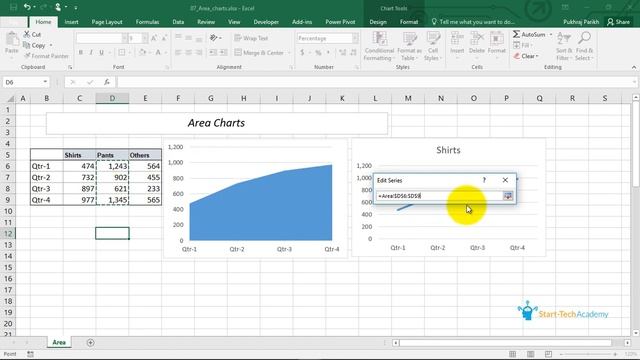Expand the Clear dropdown arrow
Viewport: 640px width, 360px height.
click(x=537, y=56)
